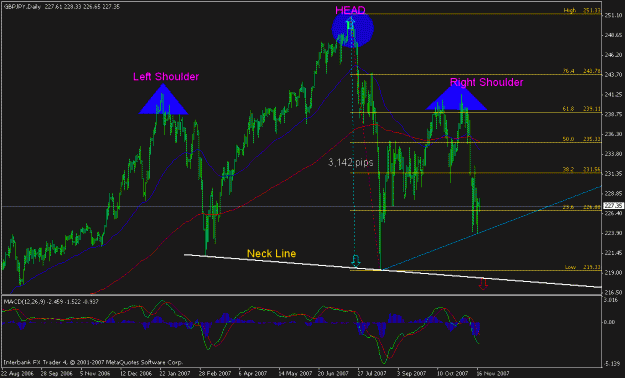Click the 3 Sep 2007 date on the time axis

tap(411, 374)
